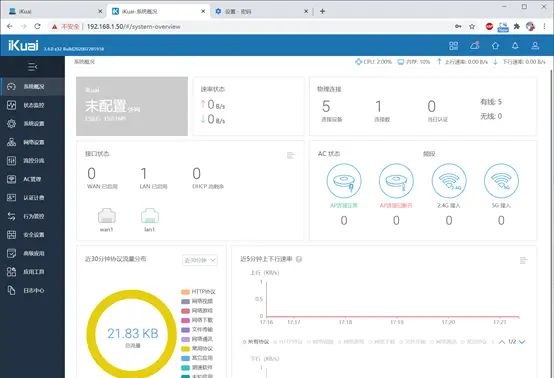The image size is (554, 378).
Task: Open 安全设置 in sidebar menu
Action: pos(32,235)
